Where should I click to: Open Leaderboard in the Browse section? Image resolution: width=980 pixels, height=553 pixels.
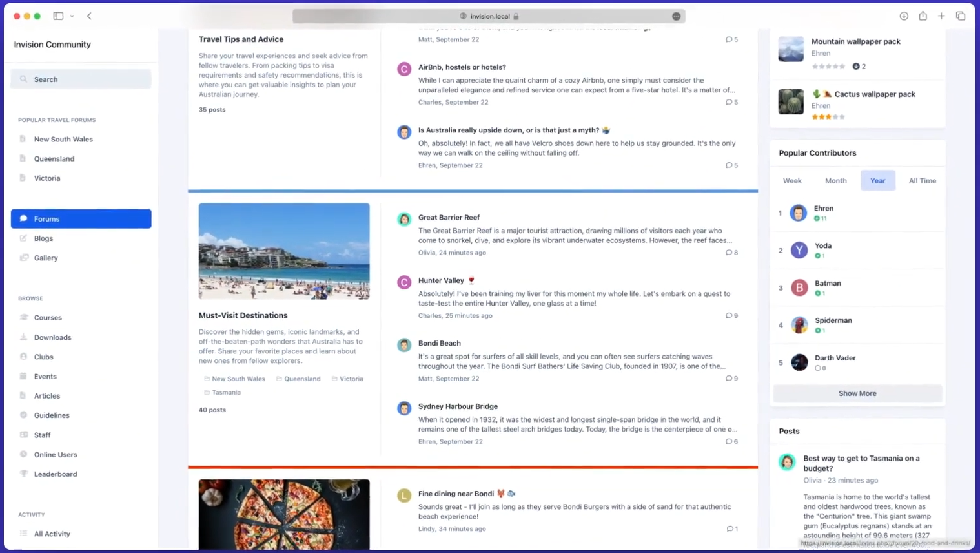click(x=56, y=474)
